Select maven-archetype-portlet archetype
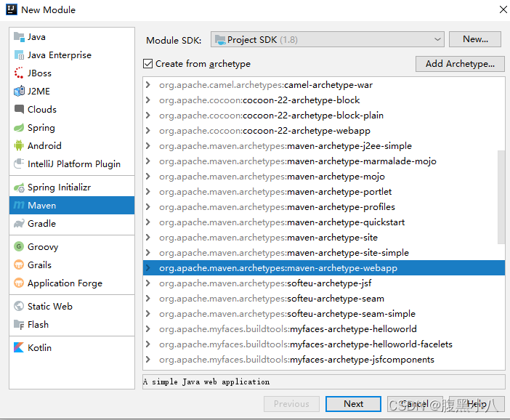Viewport: 510px width, 420px height. 323,192
